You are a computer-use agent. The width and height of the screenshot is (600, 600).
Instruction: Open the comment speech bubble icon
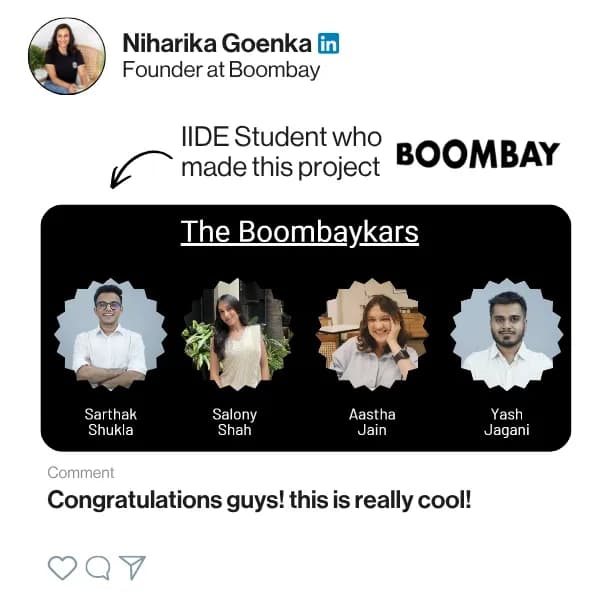(98, 567)
